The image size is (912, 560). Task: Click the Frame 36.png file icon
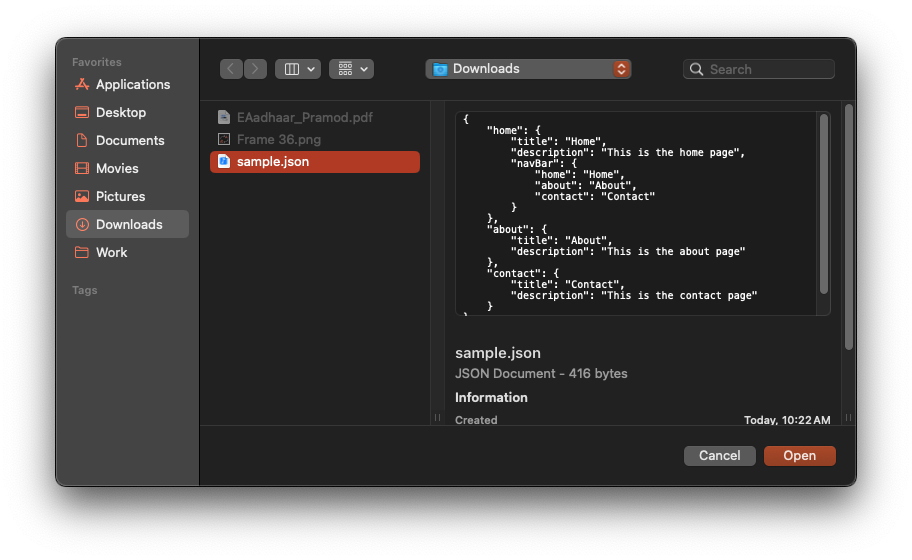[224, 140]
